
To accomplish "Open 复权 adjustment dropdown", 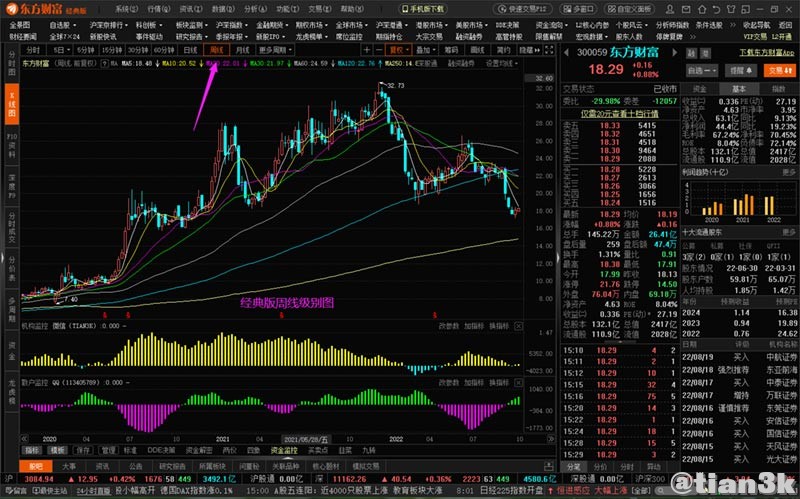I will [399, 49].
